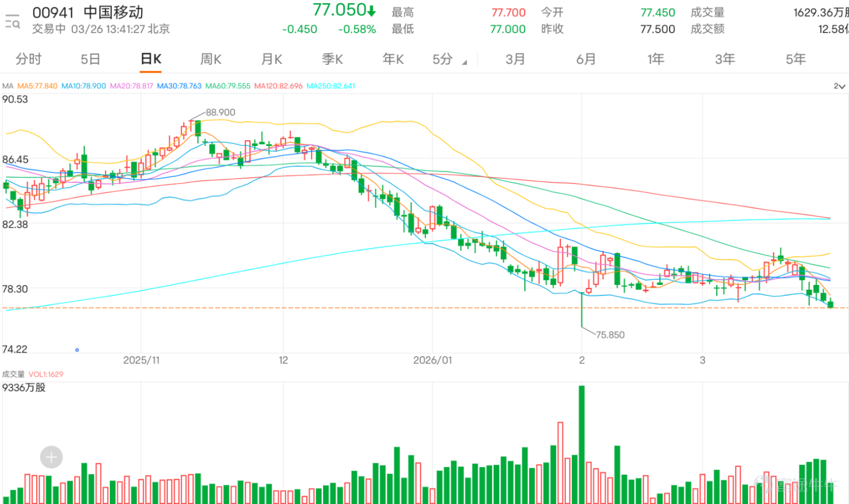Click the MA indicator name label
The width and height of the screenshot is (849, 504).
(x=7, y=86)
